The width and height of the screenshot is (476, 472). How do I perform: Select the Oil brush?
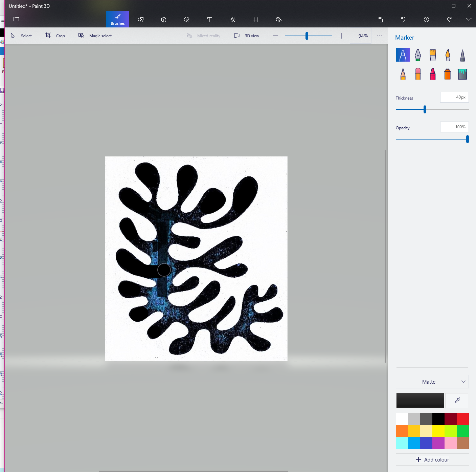pos(433,55)
